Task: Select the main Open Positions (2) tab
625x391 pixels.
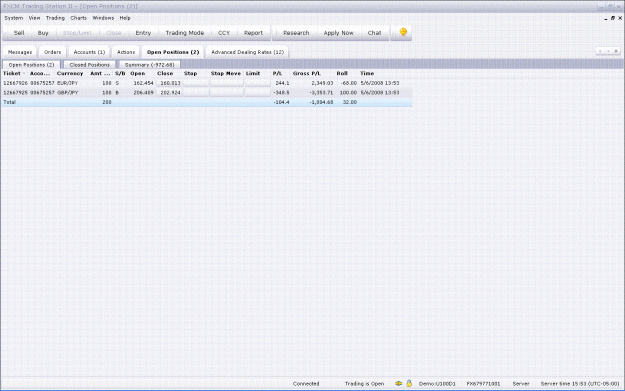Action: click(x=173, y=52)
